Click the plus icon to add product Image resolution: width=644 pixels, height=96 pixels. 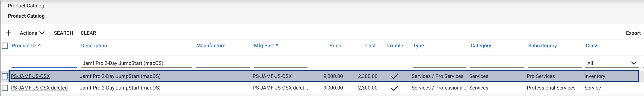click(8, 33)
